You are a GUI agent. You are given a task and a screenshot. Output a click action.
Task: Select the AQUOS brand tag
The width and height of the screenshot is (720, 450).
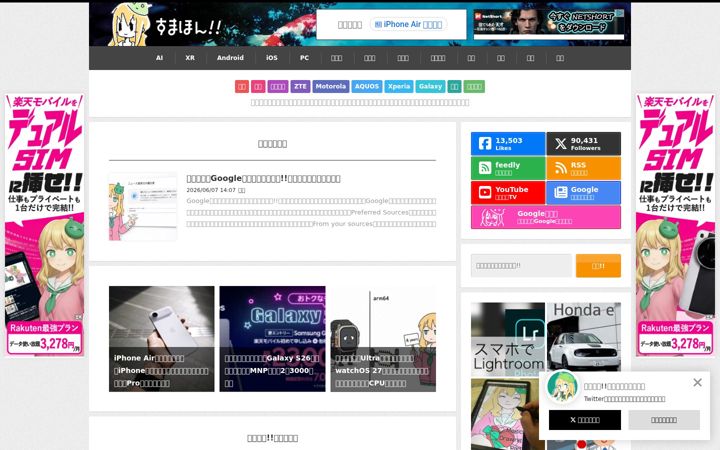pos(366,86)
